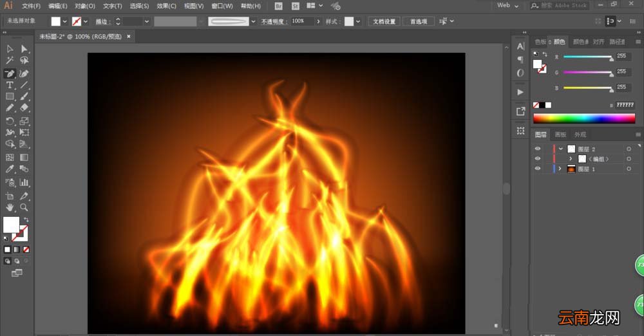644x336 pixels.
Task: Choose the Magic Wand tool
Action: click(x=10, y=61)
